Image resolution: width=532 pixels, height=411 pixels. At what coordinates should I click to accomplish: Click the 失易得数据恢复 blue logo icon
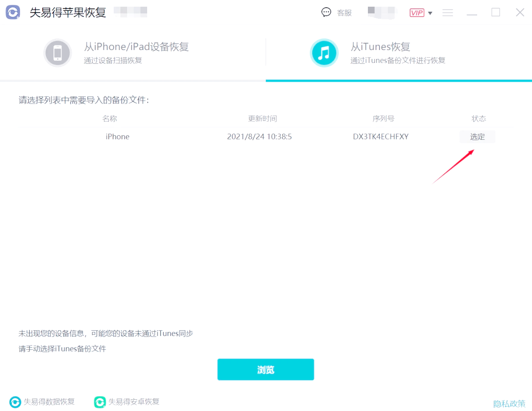[x=15, y=402]
